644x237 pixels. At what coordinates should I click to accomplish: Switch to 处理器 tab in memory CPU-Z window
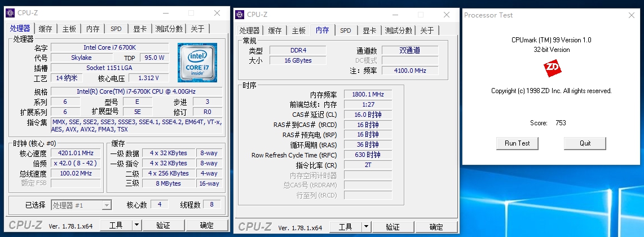click(250, 30)
